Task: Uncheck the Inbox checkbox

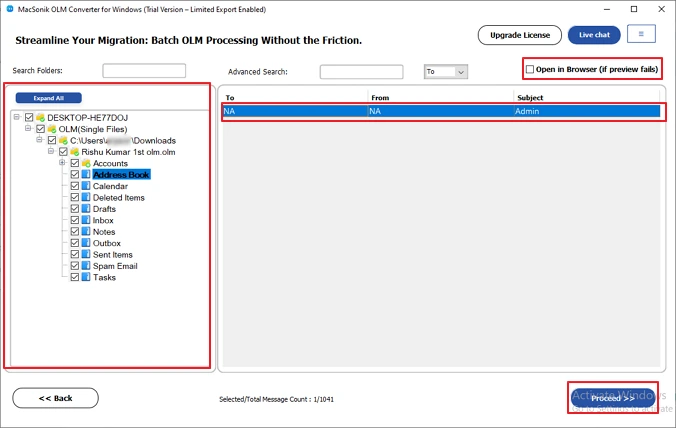Action: pyautogui.click(x=75, y=220)
